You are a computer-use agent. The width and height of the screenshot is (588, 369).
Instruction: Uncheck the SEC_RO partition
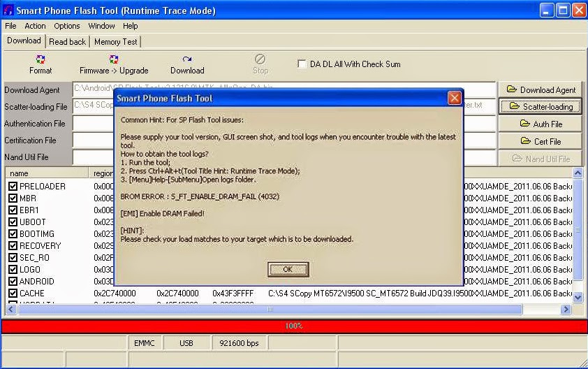click(13, 257)
